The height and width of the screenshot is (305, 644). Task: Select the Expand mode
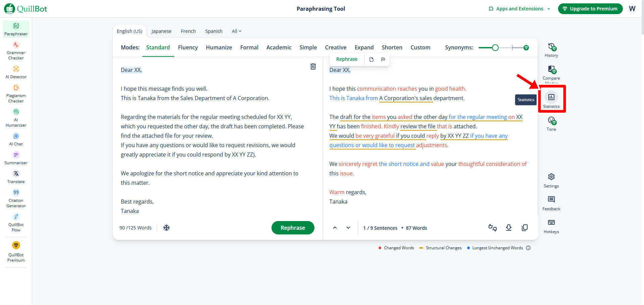[364, 47]
